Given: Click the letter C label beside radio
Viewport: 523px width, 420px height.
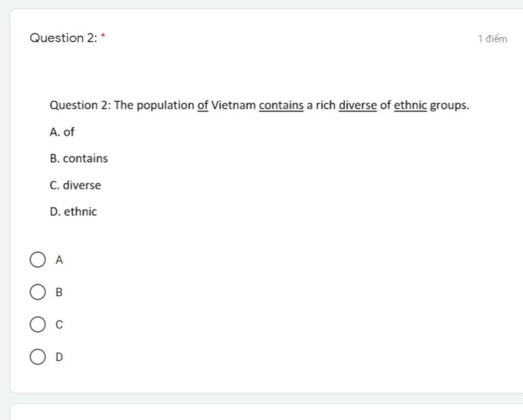Looking at the screenshot, I should coord(59,324).
